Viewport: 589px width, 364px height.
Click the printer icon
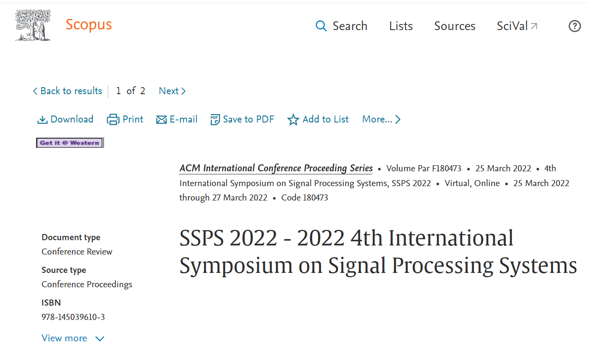[x=113, y=120]
